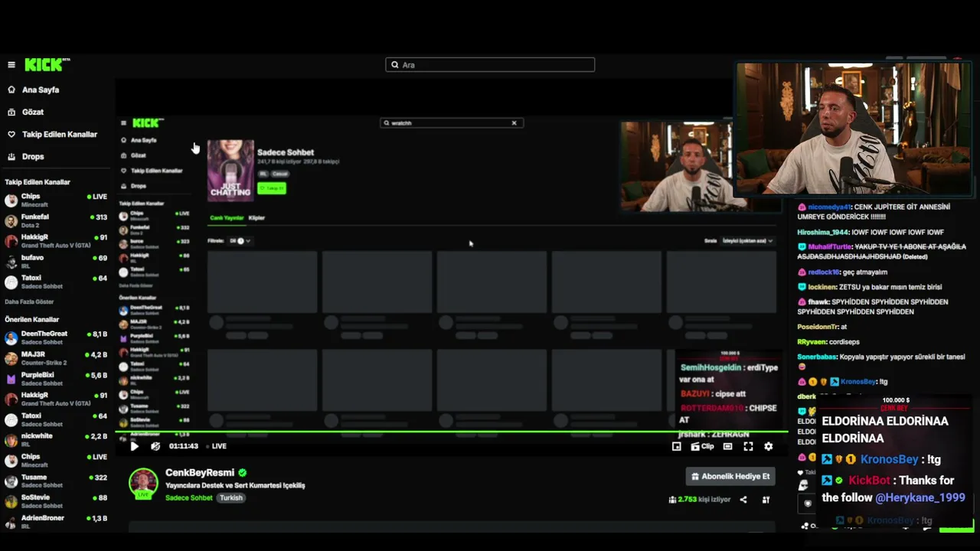Image resolution: width=980 pixels, height=551 pixels.
Task: Click PurpleBixi's avatar in recommended channels
Action: click(11, 379)
